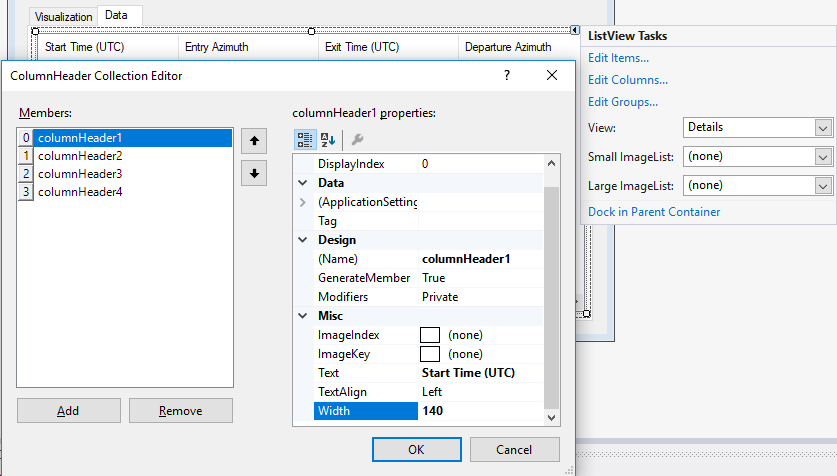
Task: Collapse the Data property category
Action: 303,183
